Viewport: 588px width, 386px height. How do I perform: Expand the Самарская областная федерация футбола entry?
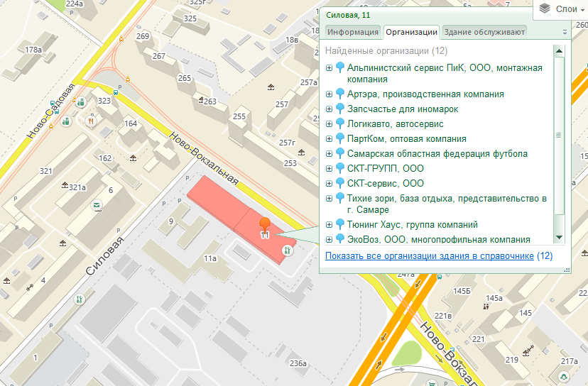point(329,154)
